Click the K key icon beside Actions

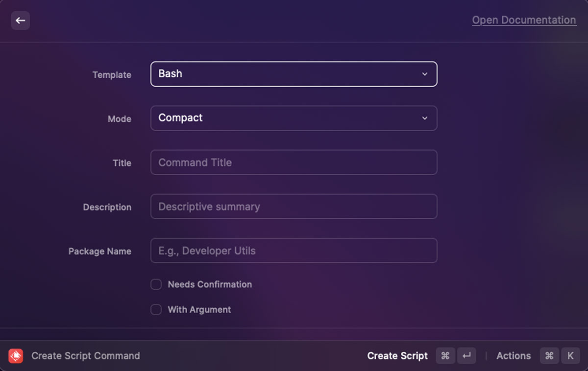[x=570, y=356]
